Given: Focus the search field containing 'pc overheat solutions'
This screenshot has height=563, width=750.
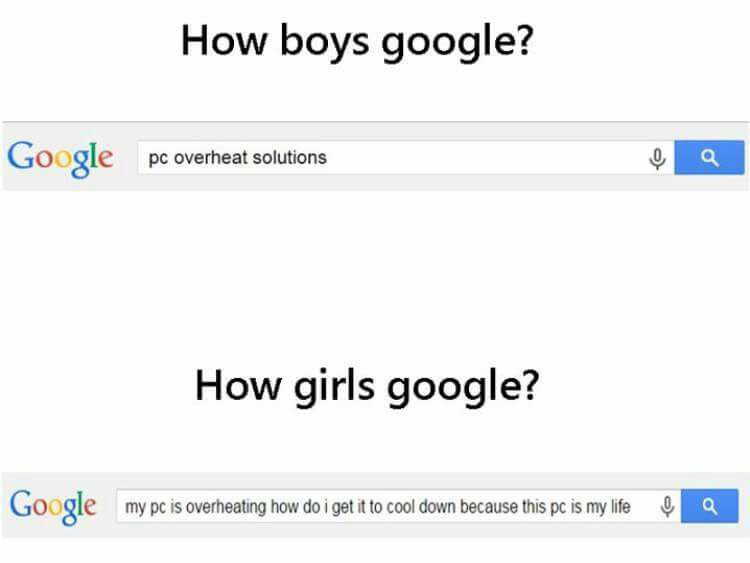Looking at the screenshot, I should [x=406, y=157].
